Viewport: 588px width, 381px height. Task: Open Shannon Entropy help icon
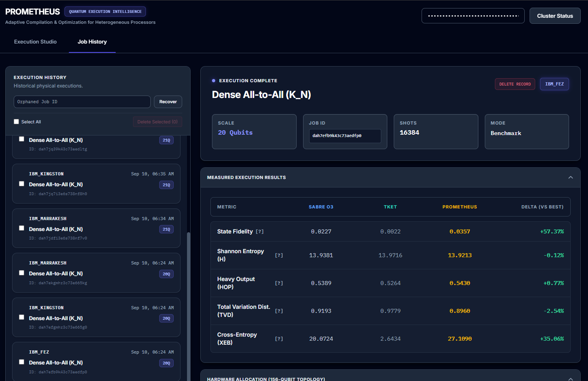click(279, 255)
